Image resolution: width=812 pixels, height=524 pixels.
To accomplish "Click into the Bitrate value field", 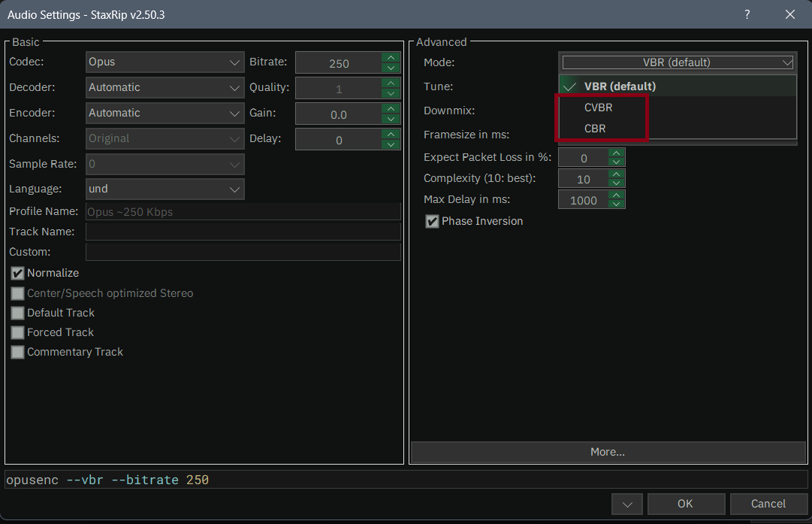I will (x=339, y=63).
